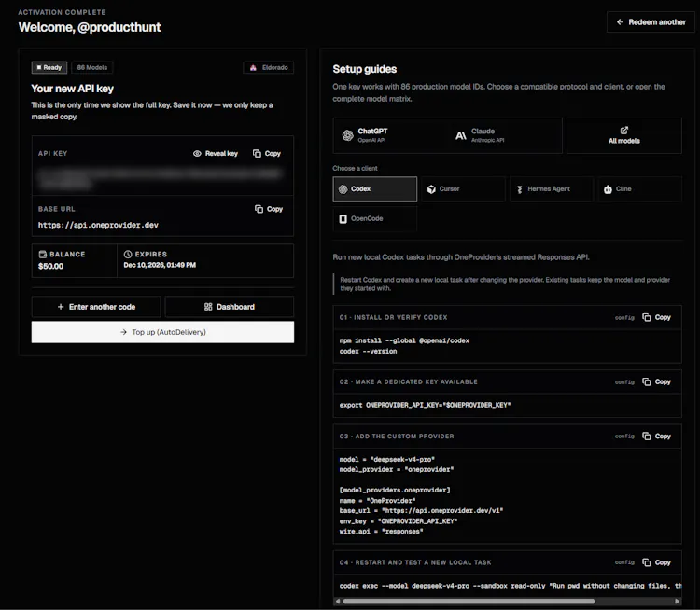Switch to the Cline client
700x610 pixels.
[x=639, y=189]
